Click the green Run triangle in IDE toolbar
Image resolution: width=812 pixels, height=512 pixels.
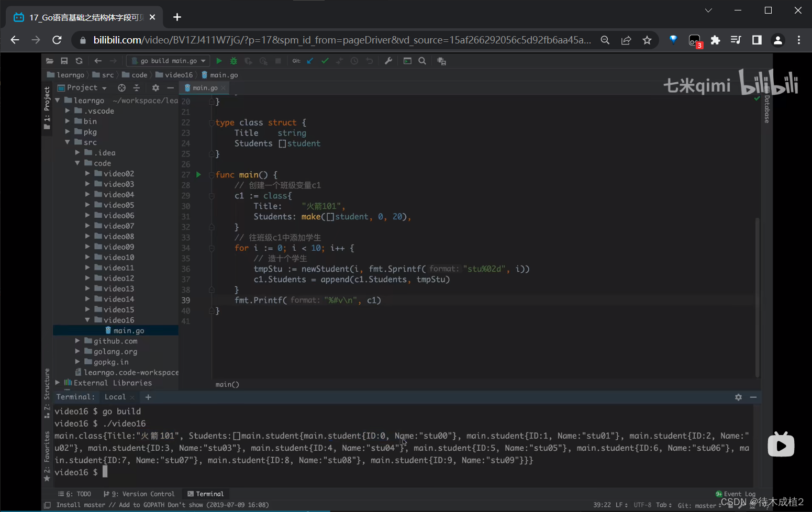[219, 61]
